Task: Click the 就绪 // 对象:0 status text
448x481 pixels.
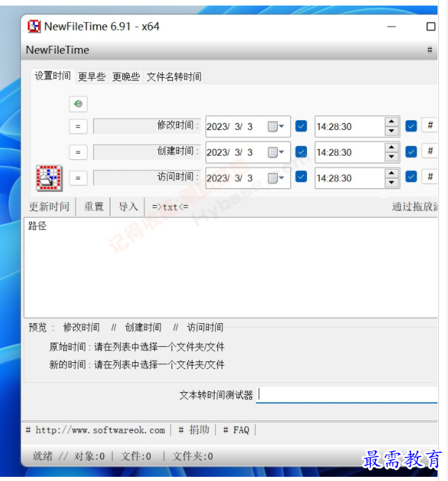Action: (69, 456)
